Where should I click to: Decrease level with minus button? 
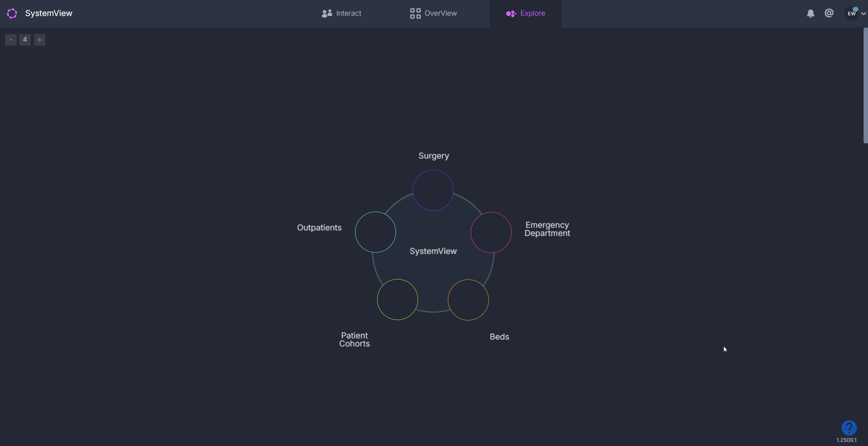click(11, 40)
